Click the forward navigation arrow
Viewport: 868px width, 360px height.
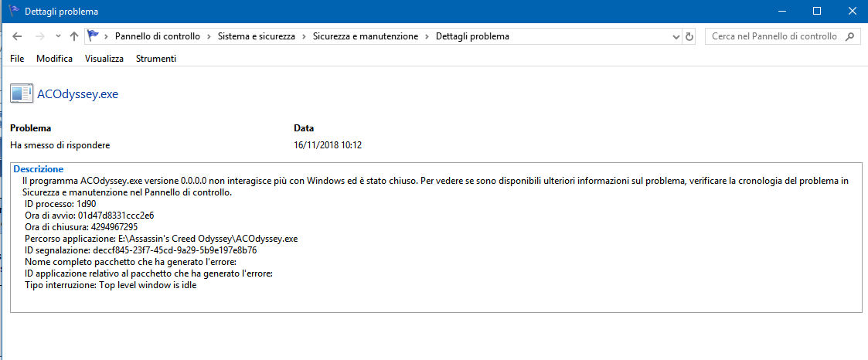pyautogui.click(x=39, y=36)
